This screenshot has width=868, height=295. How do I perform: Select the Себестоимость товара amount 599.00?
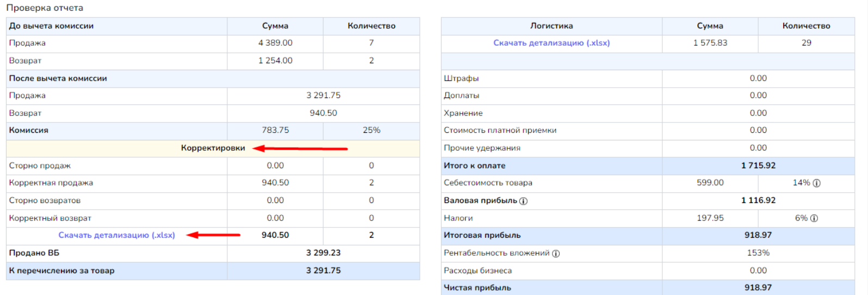(x=710, y=183)
